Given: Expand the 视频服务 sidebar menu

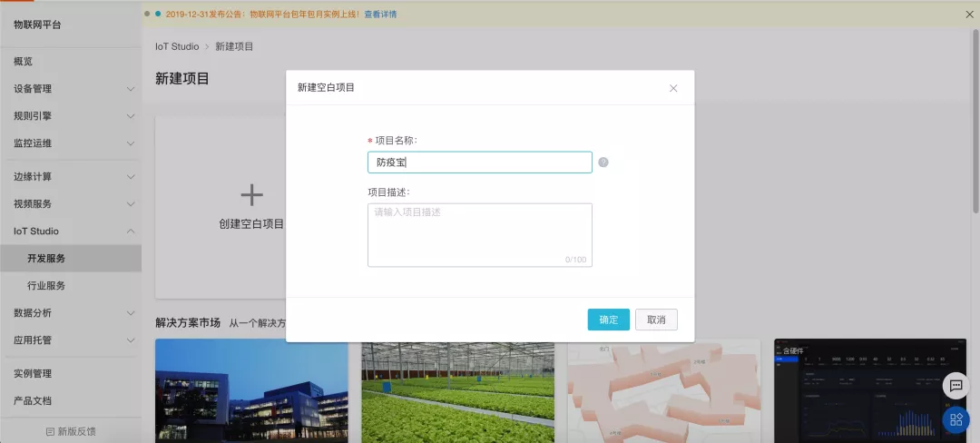Looking at the screenshot, I should [71, 203].
